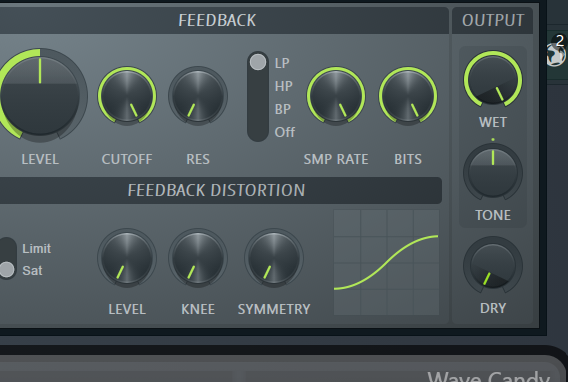The height and width of the screenshot is (382, 568).
Task: Click the Feedback Distortion LEVEL knob
Action: (x=127, y=258)
